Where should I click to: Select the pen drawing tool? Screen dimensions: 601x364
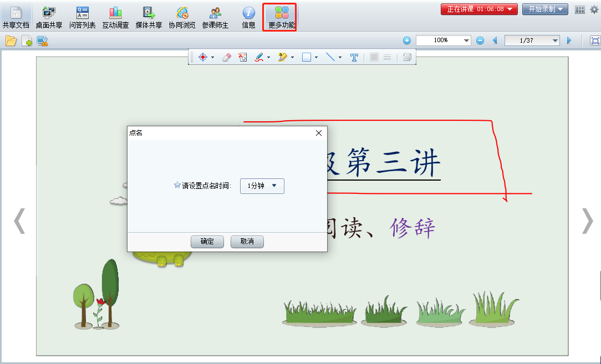click(259, 57)
